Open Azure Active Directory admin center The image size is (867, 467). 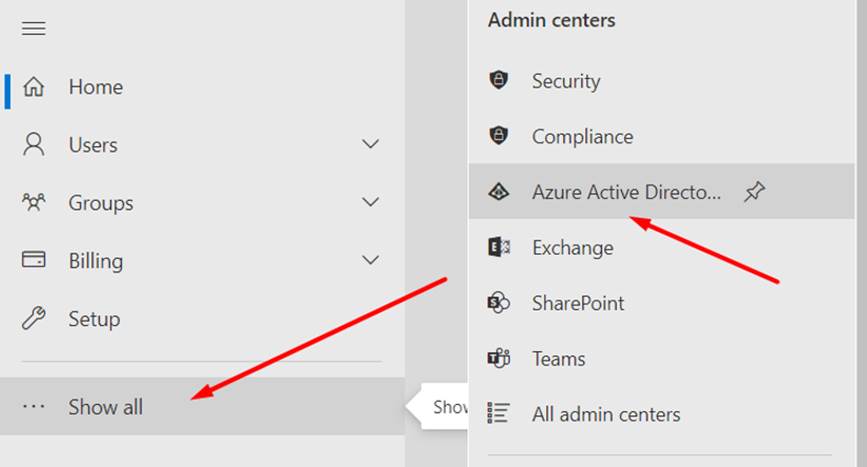click(x=625, y=192)
